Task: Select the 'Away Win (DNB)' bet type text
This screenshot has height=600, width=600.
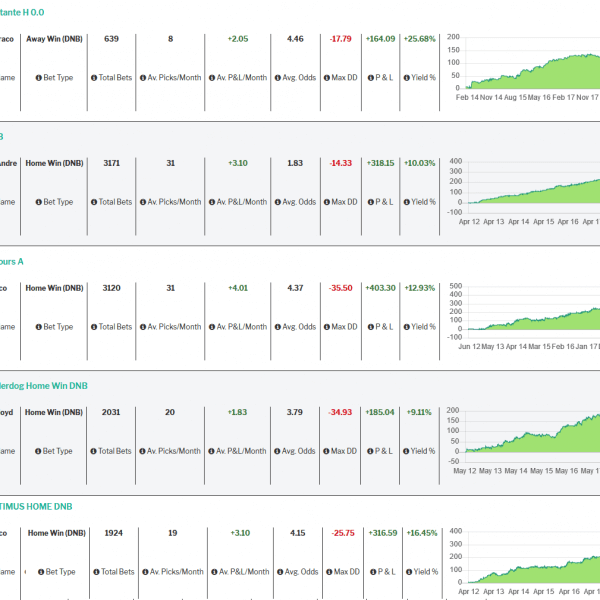Action: pyautogui.click(x=54, y=39)
